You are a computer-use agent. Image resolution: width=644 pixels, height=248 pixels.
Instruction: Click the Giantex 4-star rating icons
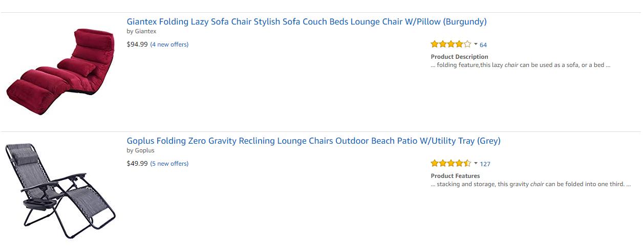(x=450, y=44)
